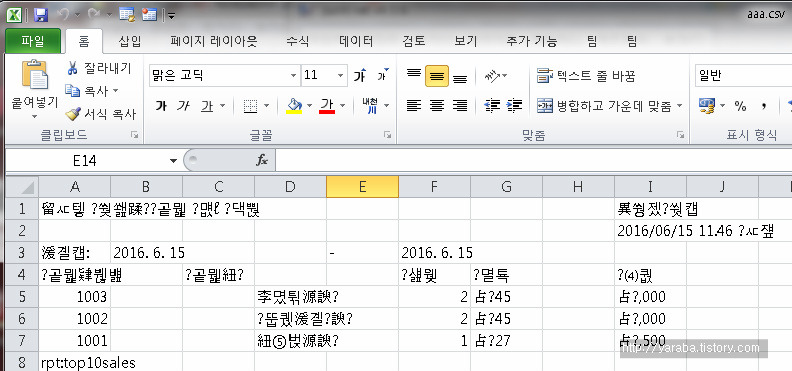Center text horizontally icon
This screenshot has height=371, width=792.
pos(436,105)
